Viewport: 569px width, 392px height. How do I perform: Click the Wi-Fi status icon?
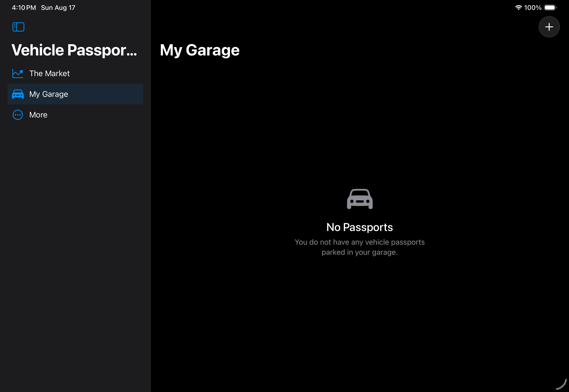tap(518, 8)
